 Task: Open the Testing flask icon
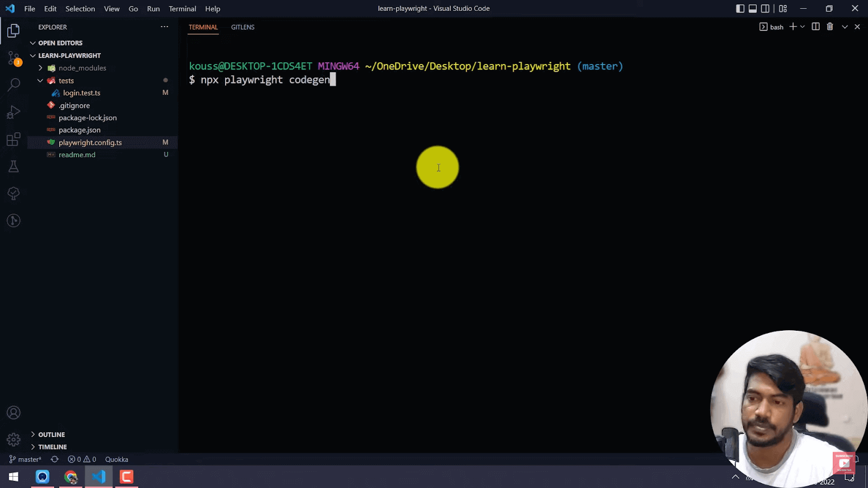pos(13,166)
